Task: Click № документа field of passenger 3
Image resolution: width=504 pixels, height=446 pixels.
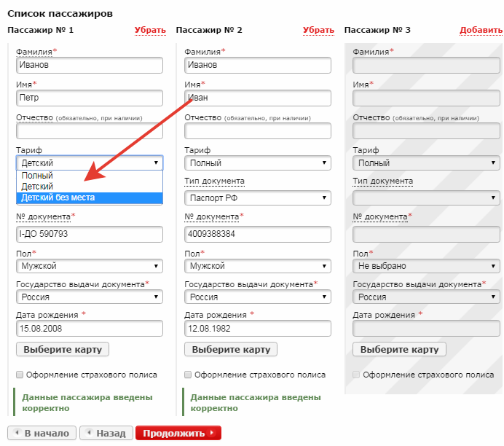Action: tap(426, 234)
